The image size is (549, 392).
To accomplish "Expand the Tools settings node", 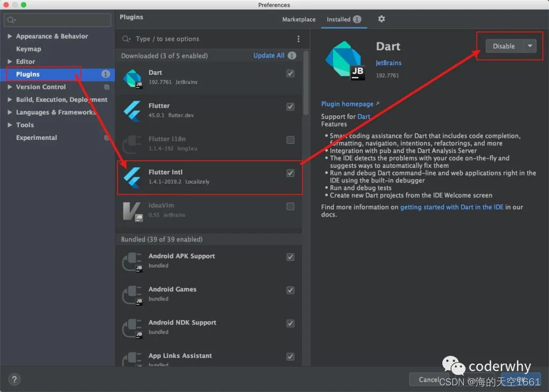I will pyautogui.click(x=10, y=125).
